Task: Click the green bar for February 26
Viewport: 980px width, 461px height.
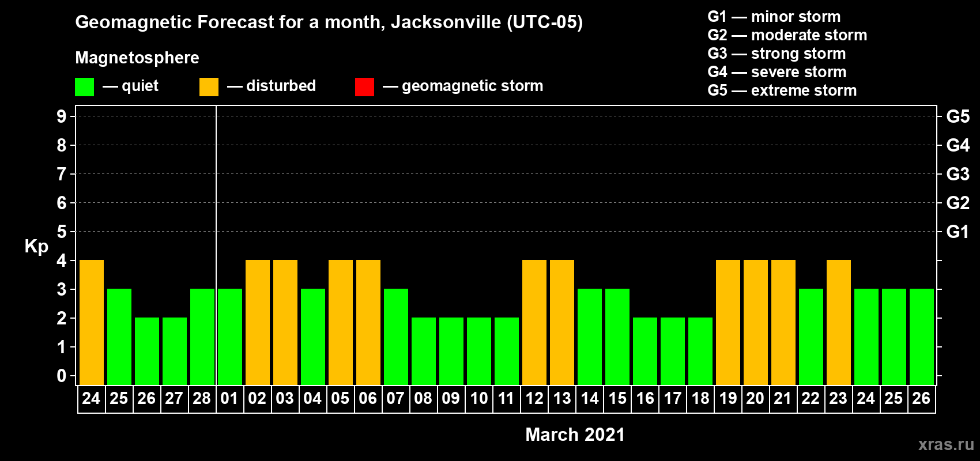Action: pyautogui.click(x=147, y=352)
